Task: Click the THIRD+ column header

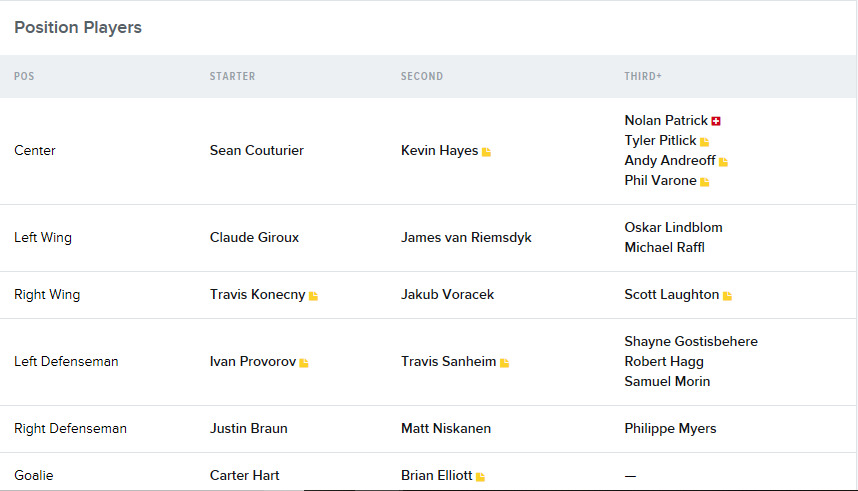Action: (x=643, y=76)
